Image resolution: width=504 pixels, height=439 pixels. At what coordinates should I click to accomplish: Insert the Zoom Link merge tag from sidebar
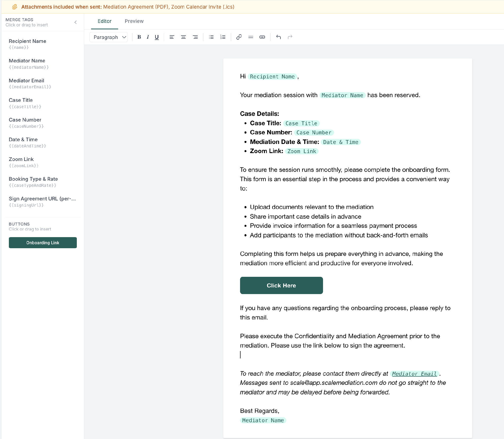pos(42,162)
